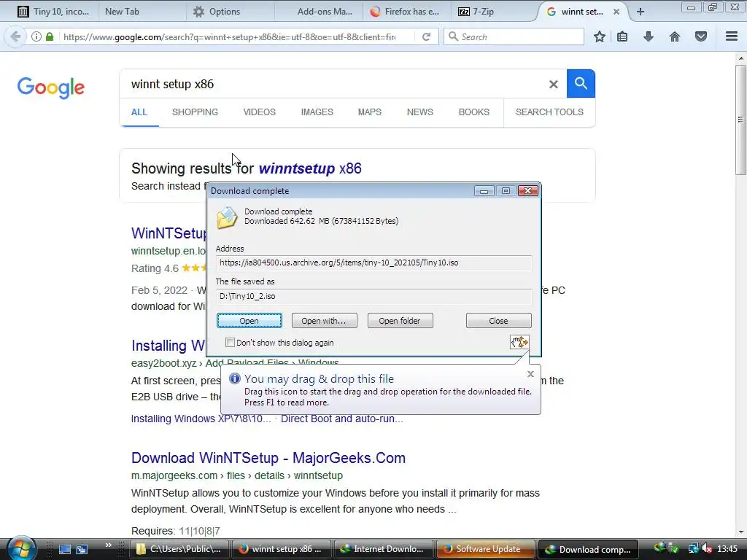This screenshot has width=747, height=560.
Task: Open Direct Boot and auto-run link
Action: coord(341,419)
